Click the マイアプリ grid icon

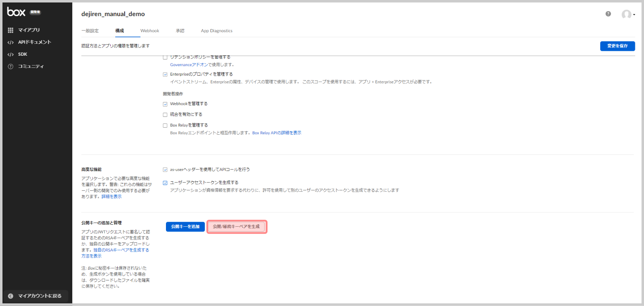click(11, 30)
